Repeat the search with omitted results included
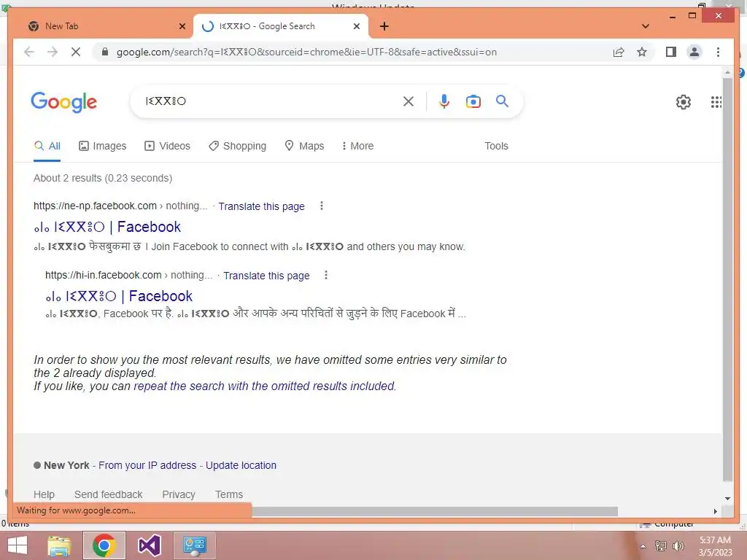 tap(264, 386)
